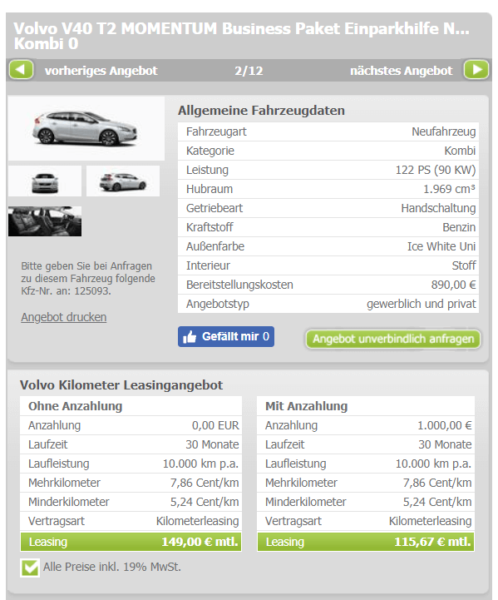
Task: Click 30 Monate under Ohne Anzahlung
Action: [x=212, y=444]
